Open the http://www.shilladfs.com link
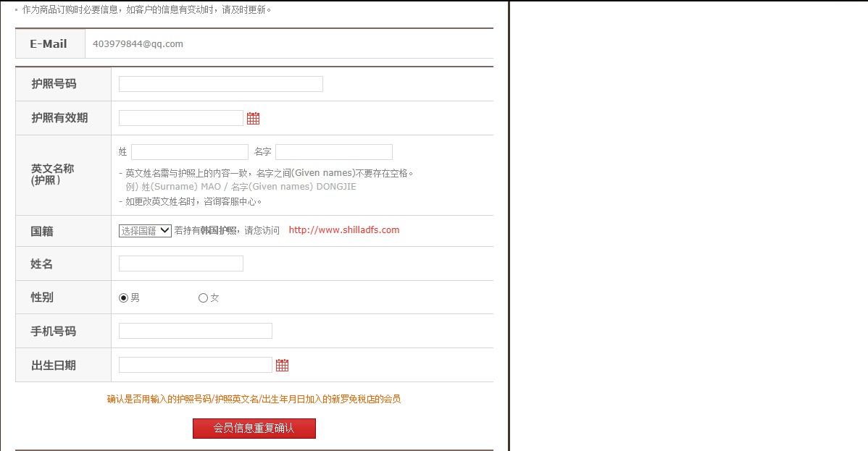The image size is (868, 451). click(x=344, y=230)
